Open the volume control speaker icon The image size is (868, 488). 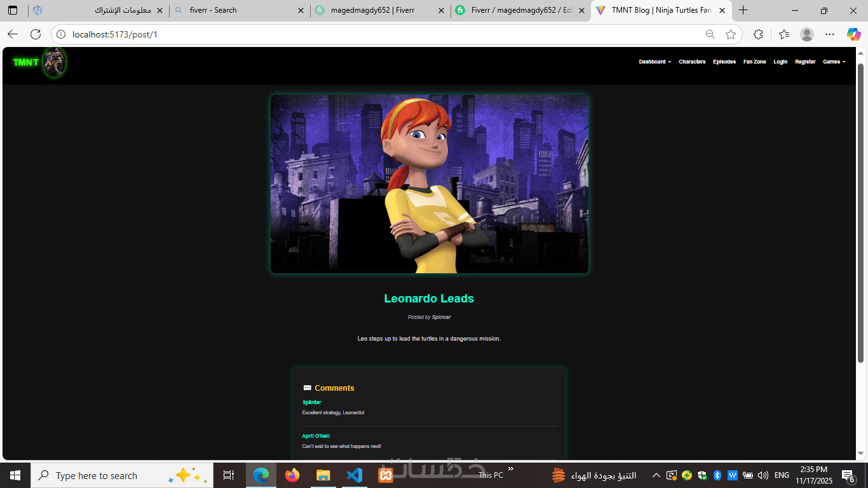(x=763, y=475)
